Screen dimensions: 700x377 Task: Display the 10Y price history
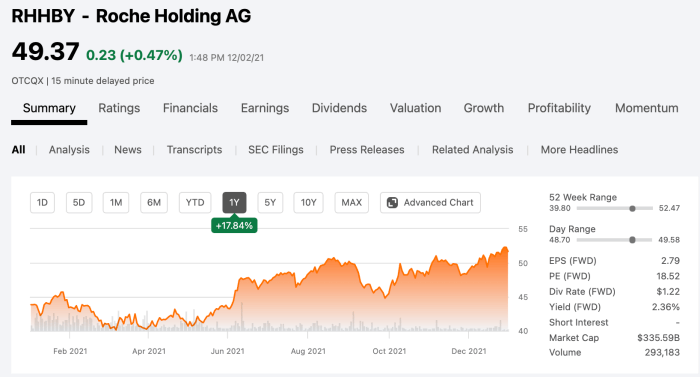(308, 203)
